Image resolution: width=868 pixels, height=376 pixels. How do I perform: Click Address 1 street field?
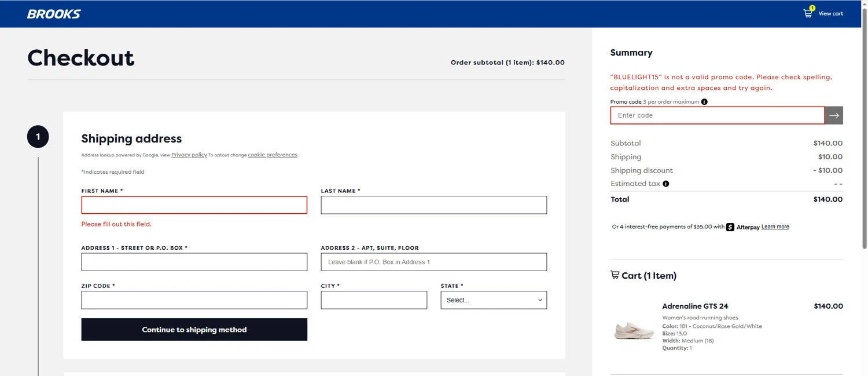pyautogui.click(x=194, y=262)
